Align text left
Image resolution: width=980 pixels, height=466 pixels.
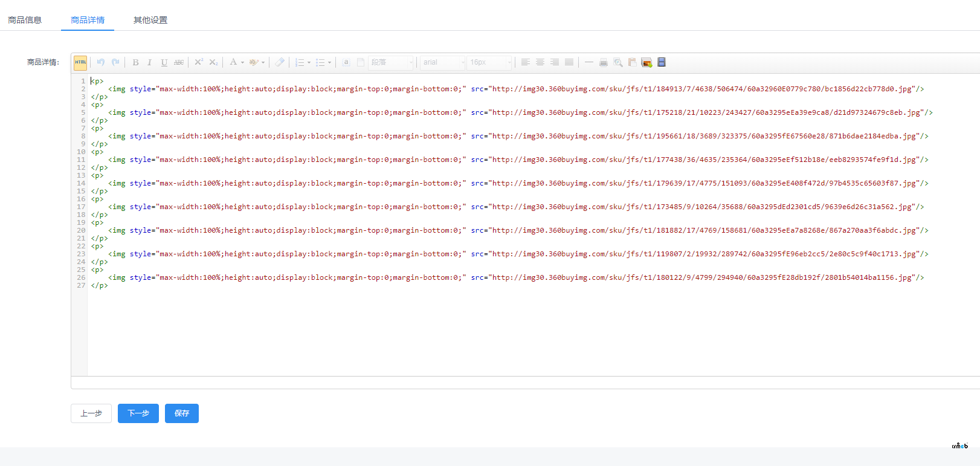click(x=526, y=62)
